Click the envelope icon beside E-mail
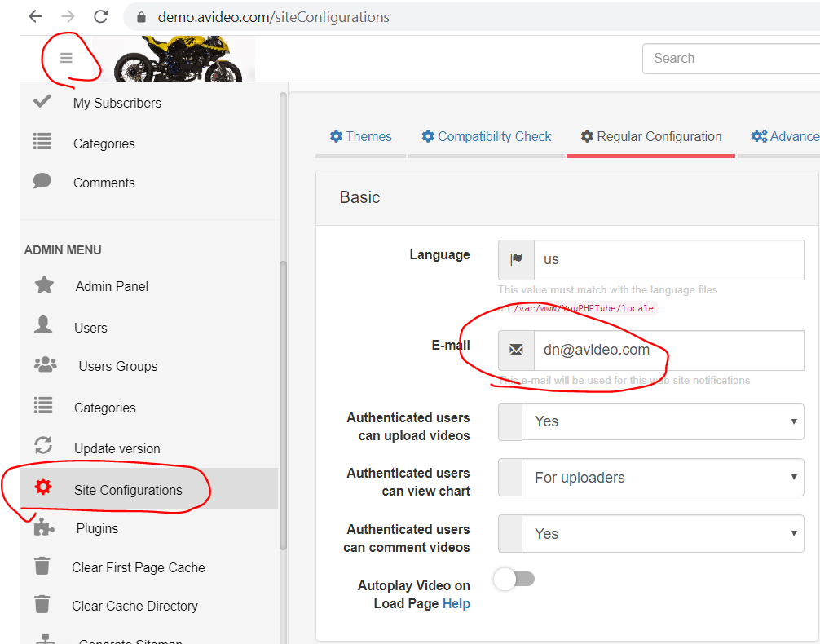 tap(516, 350)
